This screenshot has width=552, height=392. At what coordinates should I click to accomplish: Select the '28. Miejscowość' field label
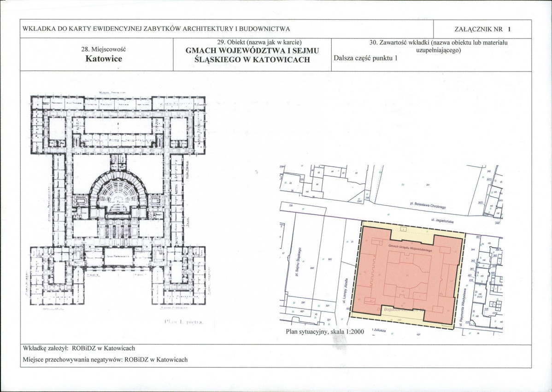(103, 49)
